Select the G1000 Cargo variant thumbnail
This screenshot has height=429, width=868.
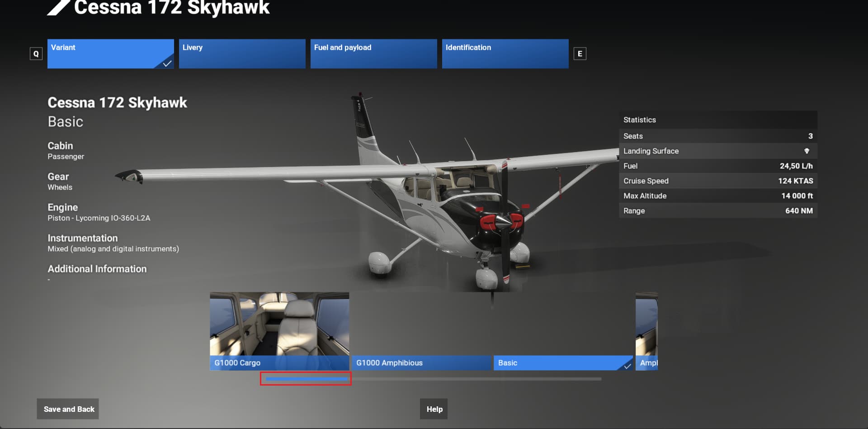(x=279, y=331)
